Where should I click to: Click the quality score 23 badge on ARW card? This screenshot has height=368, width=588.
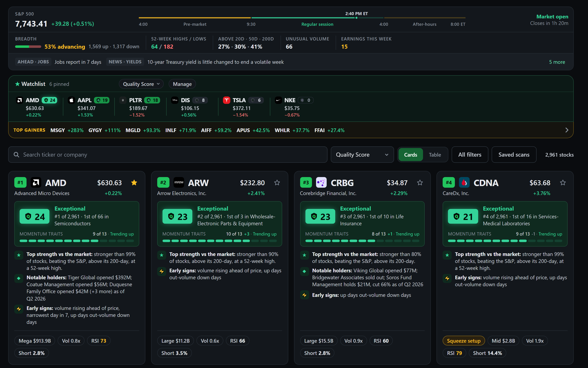click(177, 216)
